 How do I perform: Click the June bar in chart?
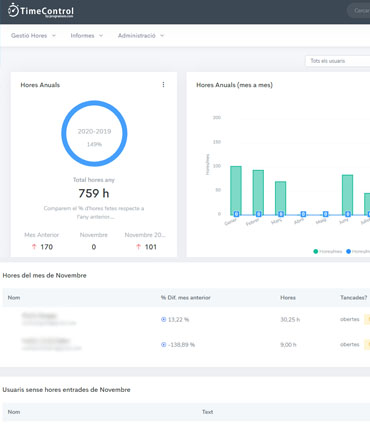point(348,195)
